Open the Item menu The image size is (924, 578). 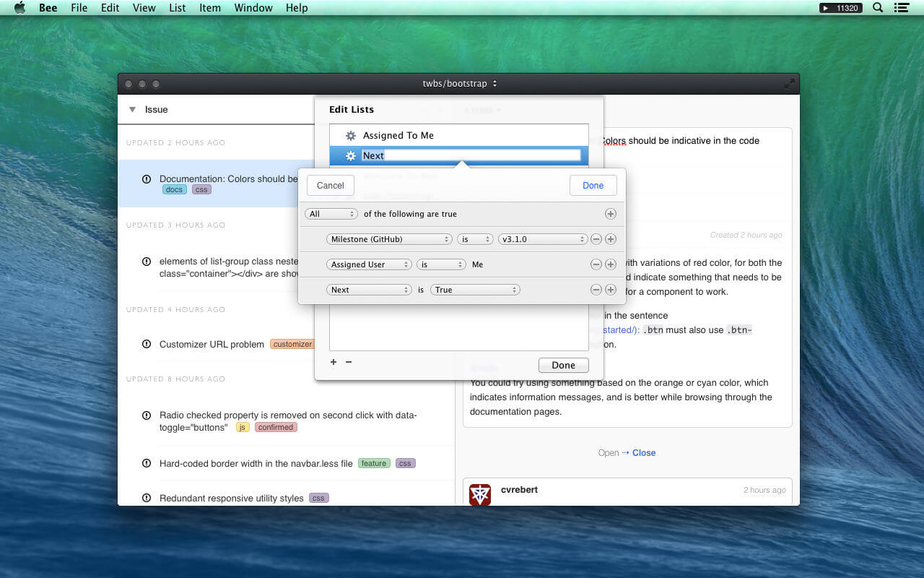pyautogui.click(x=210, y=8)
